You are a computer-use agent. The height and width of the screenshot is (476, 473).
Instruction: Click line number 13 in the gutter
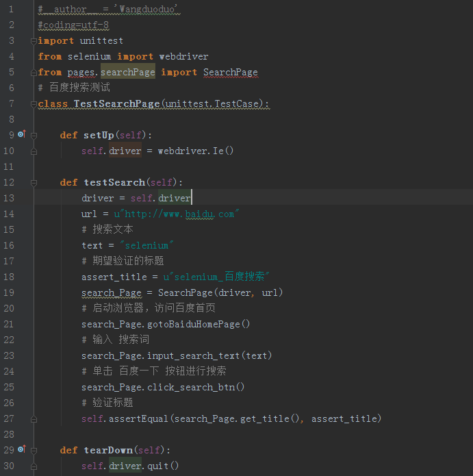pyautogui.click(x=9, y=198)
